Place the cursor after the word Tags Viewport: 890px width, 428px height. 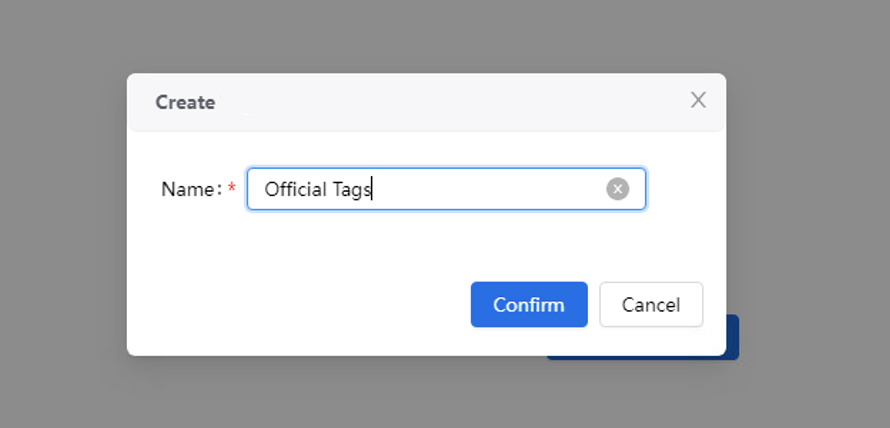371,189
